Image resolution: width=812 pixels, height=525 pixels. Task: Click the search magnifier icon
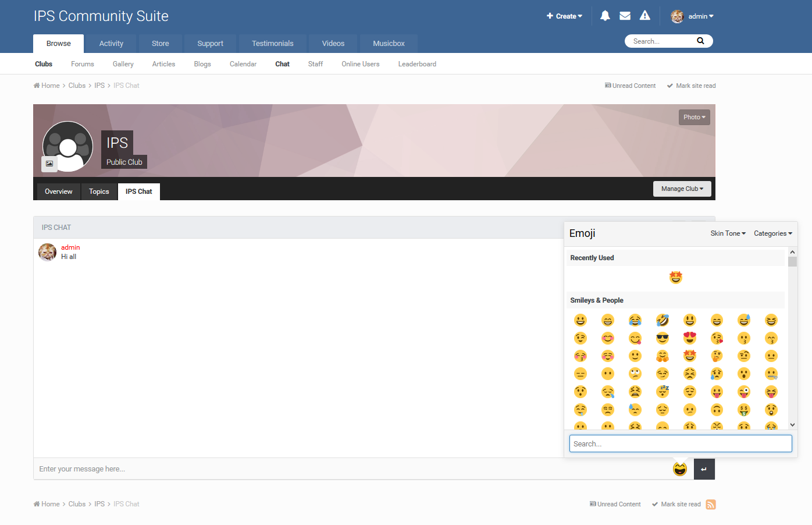(700, 41)
